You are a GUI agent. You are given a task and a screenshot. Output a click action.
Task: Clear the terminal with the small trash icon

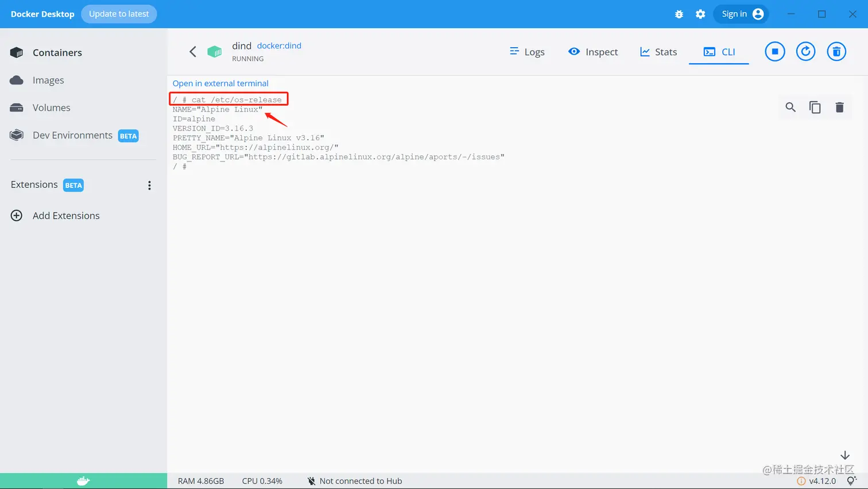(x=839, y=107)
